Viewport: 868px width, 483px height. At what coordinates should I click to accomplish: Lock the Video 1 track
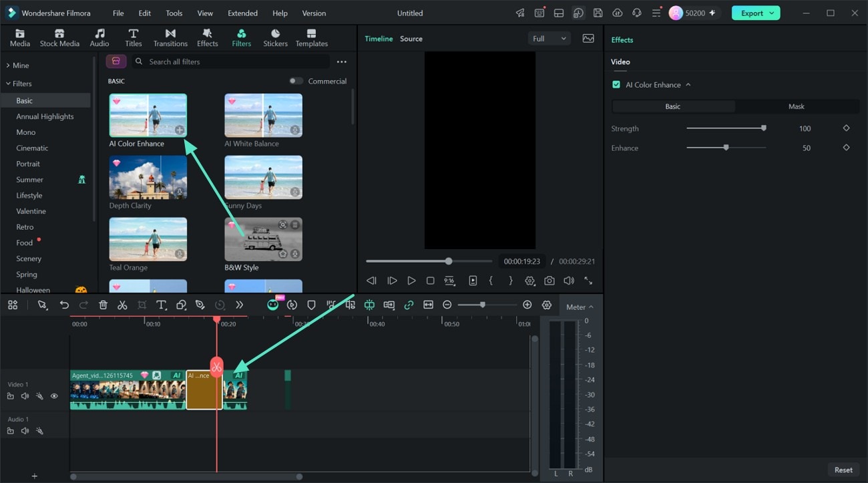point(11,396)
